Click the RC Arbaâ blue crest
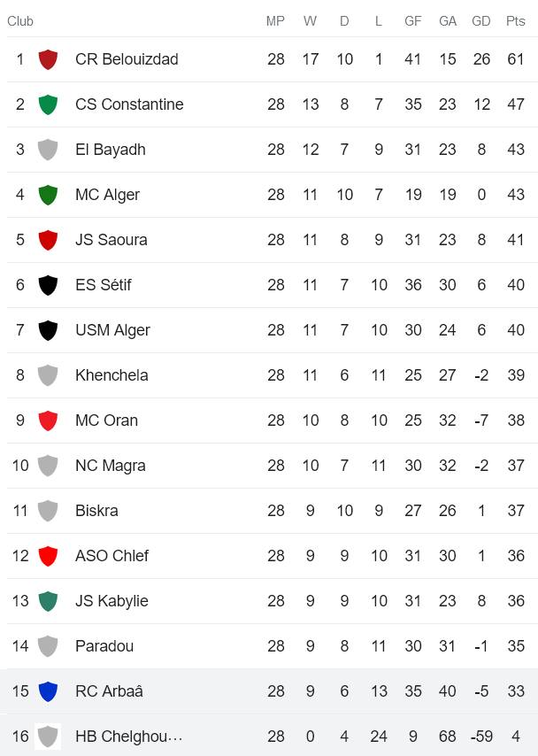Viewport: 538px width, 756px height. tap(50, 691)
